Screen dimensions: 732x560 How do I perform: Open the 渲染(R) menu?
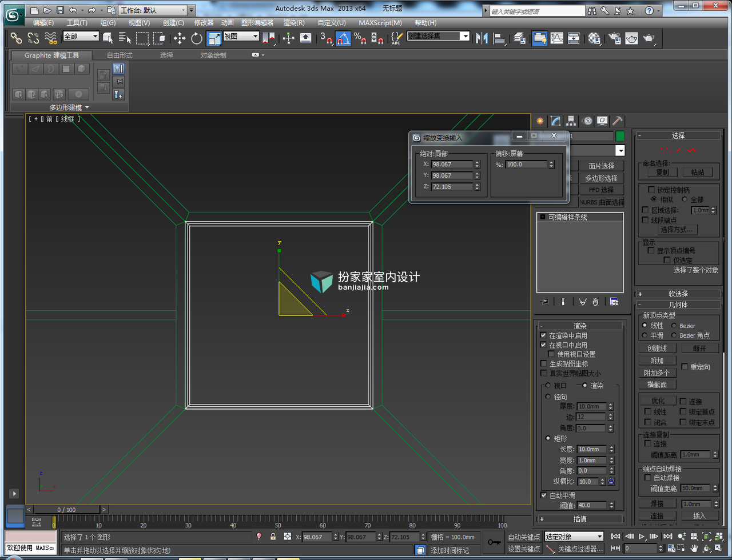(x=294, y=23)
